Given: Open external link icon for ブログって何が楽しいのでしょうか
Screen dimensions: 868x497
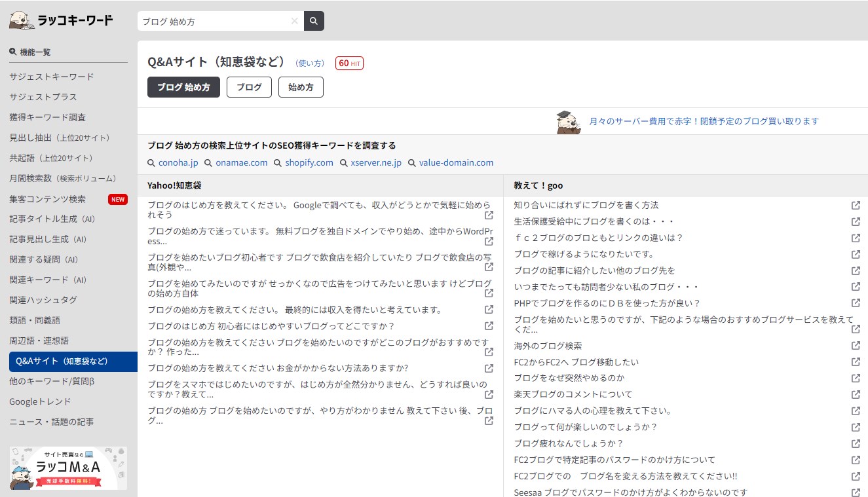Looking at the screenshot, I should click(x=856, y=427).
